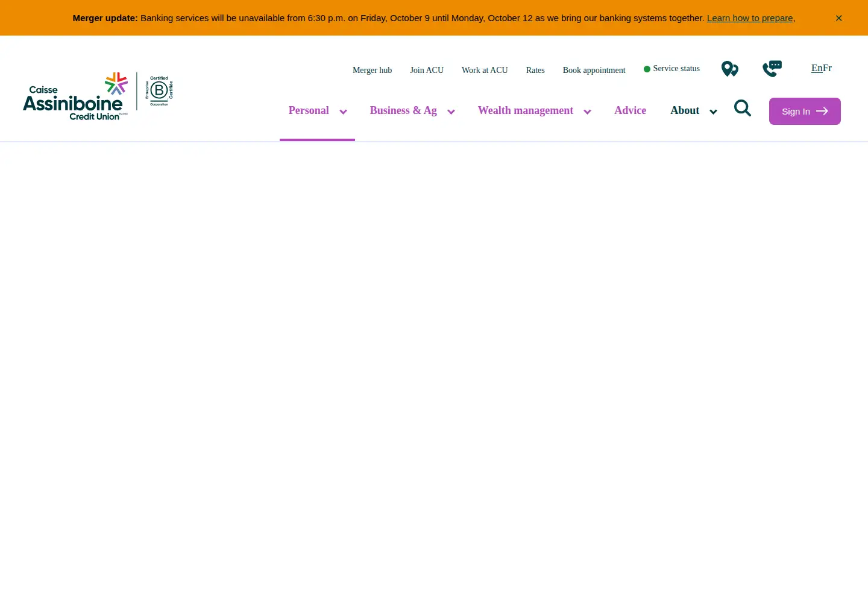This screenshot has height=603, width=868.
Task: Check the Service status link
Action: (x=672, y=69)
